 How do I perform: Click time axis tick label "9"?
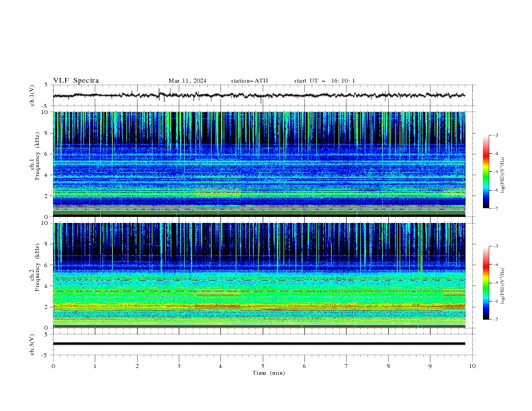pos(430,366)
